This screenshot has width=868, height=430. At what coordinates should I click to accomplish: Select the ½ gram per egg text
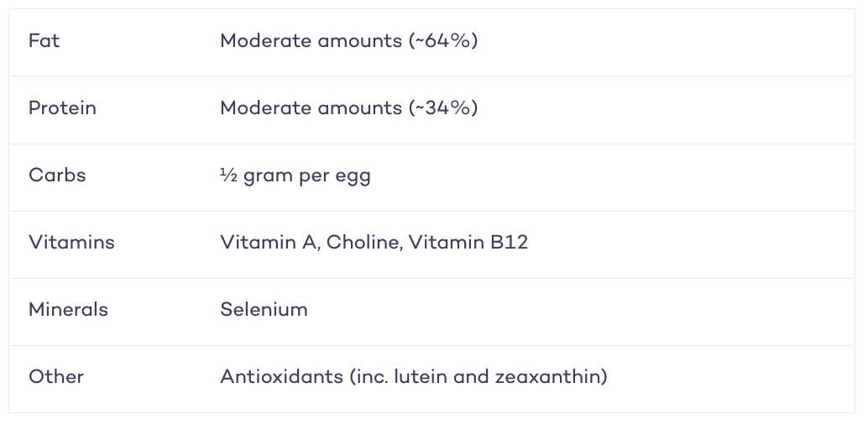coord(295,176)
